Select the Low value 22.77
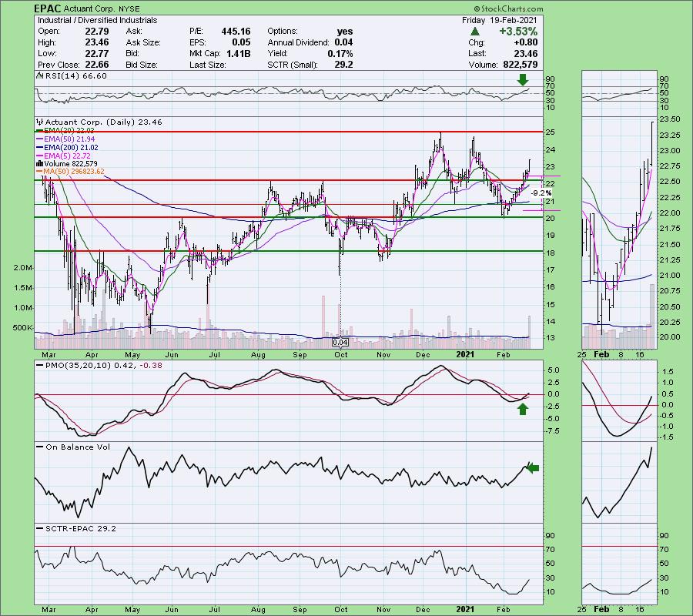 coord(97,53)
